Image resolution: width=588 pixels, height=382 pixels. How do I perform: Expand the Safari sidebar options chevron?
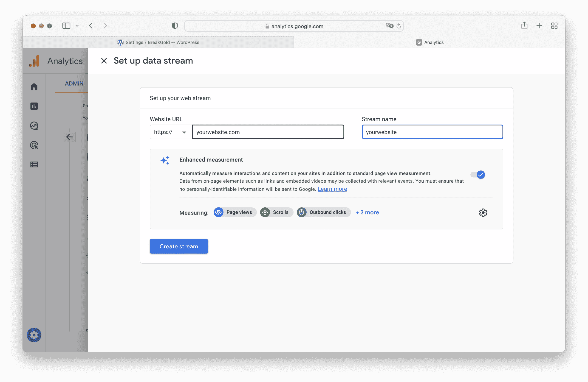[x=77, y=26]
